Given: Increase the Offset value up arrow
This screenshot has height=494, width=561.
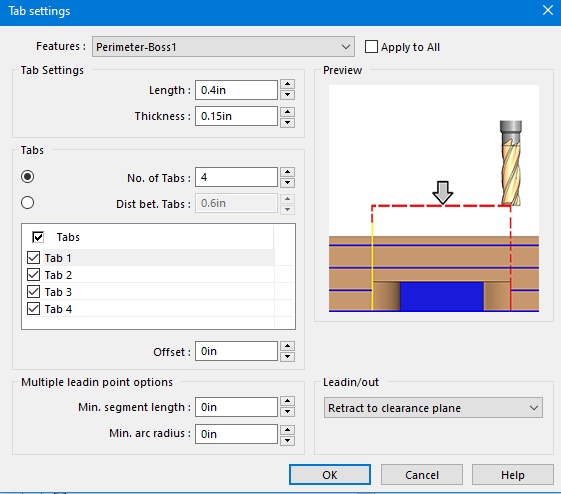Looking at the screenshot, I should [x=287, y=346].
